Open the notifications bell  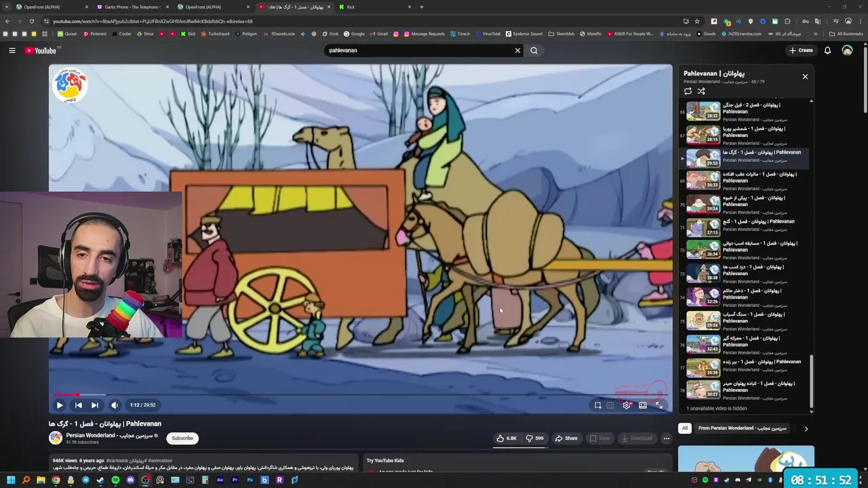[827, 50]
